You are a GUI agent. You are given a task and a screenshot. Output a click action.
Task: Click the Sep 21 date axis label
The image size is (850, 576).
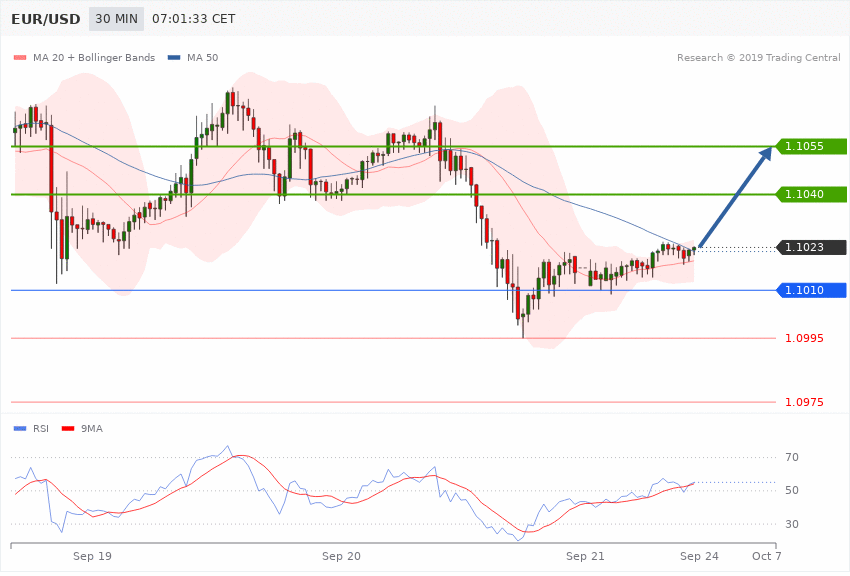point(585,556)
